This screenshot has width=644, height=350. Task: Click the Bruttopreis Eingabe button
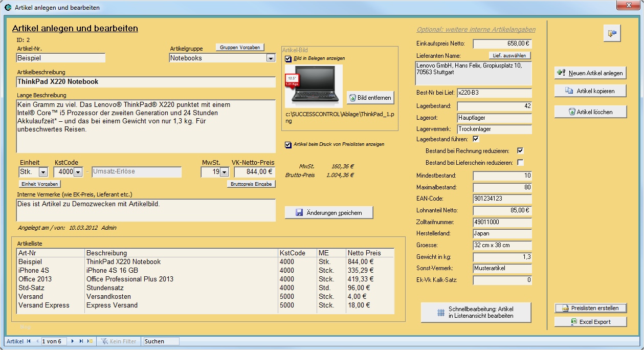click(251, 184)
